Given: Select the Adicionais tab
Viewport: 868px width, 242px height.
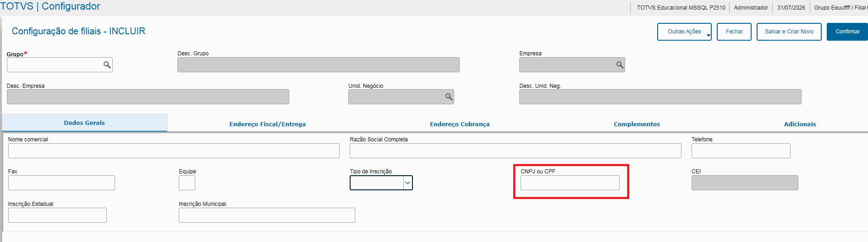Looking at the screenshot, I should point(800,124).
